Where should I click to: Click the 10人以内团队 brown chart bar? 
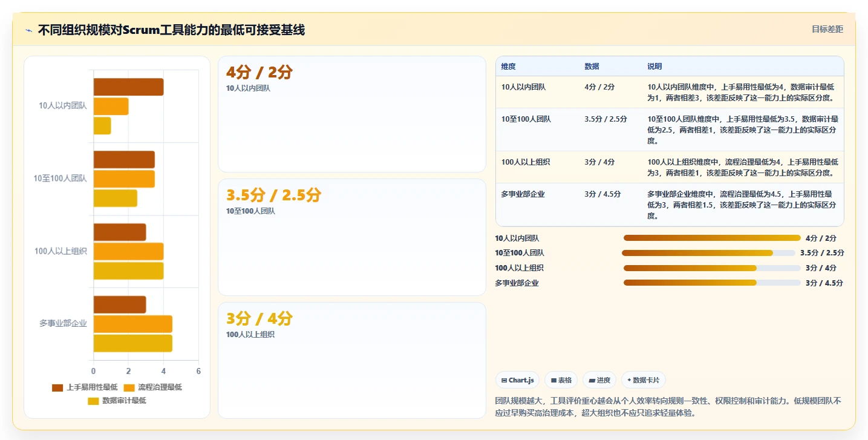(128, 87)
